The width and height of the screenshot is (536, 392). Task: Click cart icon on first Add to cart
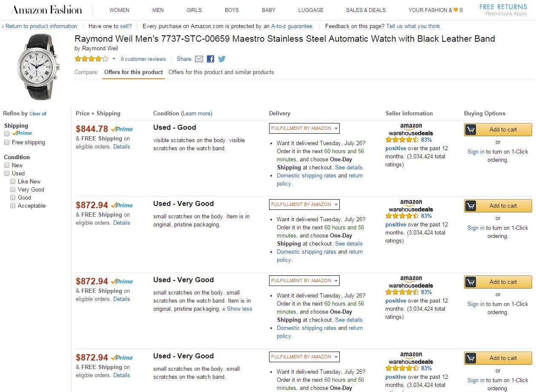(x=470, y=130)
